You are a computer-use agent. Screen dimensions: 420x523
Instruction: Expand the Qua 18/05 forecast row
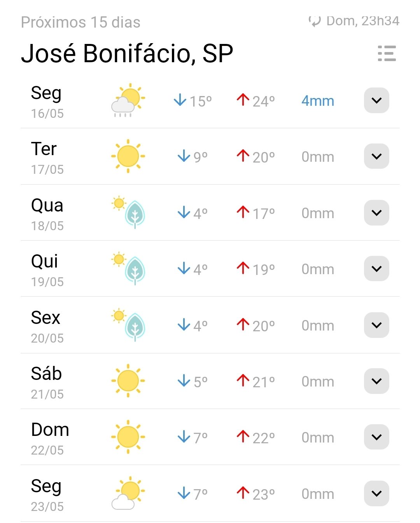[x=376, y=213]
